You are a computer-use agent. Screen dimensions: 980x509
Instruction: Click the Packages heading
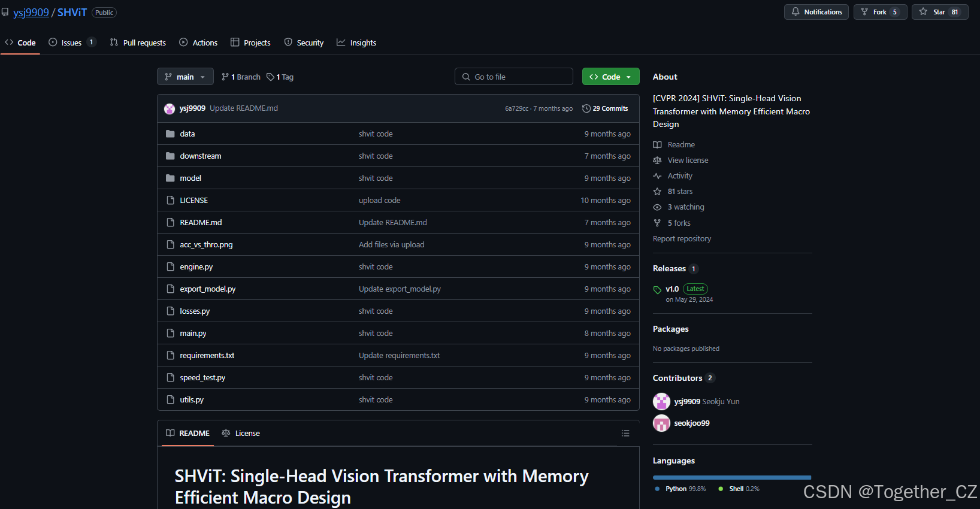pyautogui.click(x=670, y=329)
